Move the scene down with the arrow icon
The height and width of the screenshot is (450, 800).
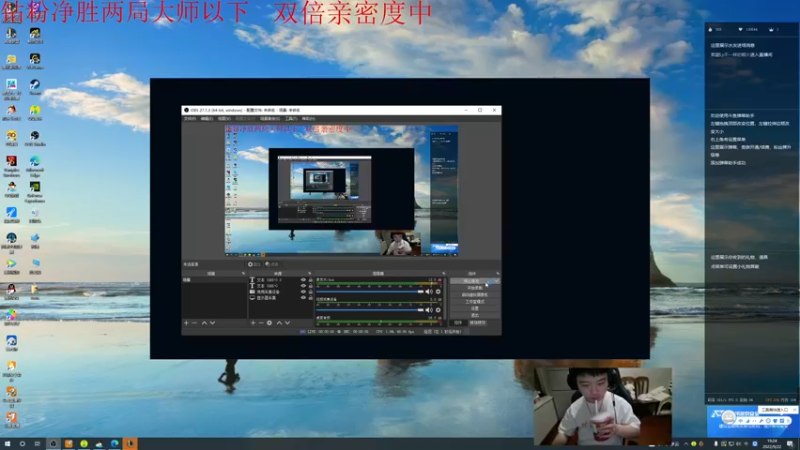(212, 323)
